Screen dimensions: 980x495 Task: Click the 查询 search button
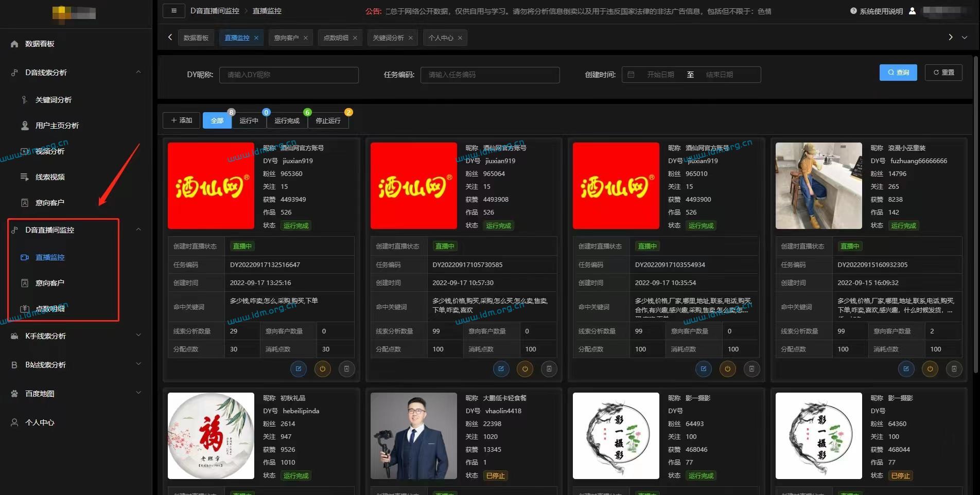point(898,73)
